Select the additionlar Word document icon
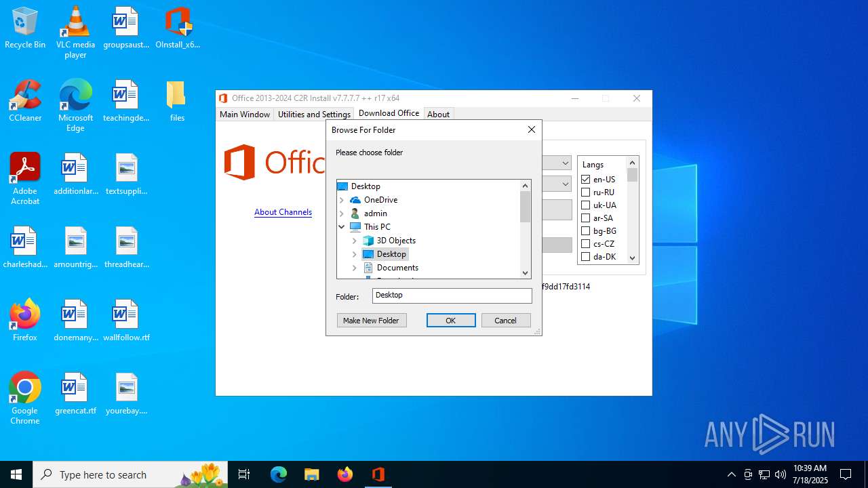868x488 pixels. pos(75,174)
